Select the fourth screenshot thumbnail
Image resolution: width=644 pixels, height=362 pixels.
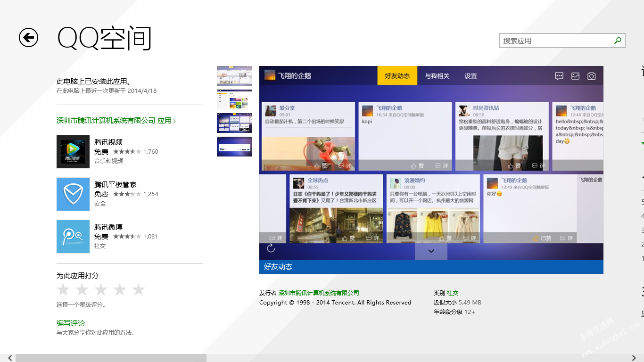coord(234,147)
